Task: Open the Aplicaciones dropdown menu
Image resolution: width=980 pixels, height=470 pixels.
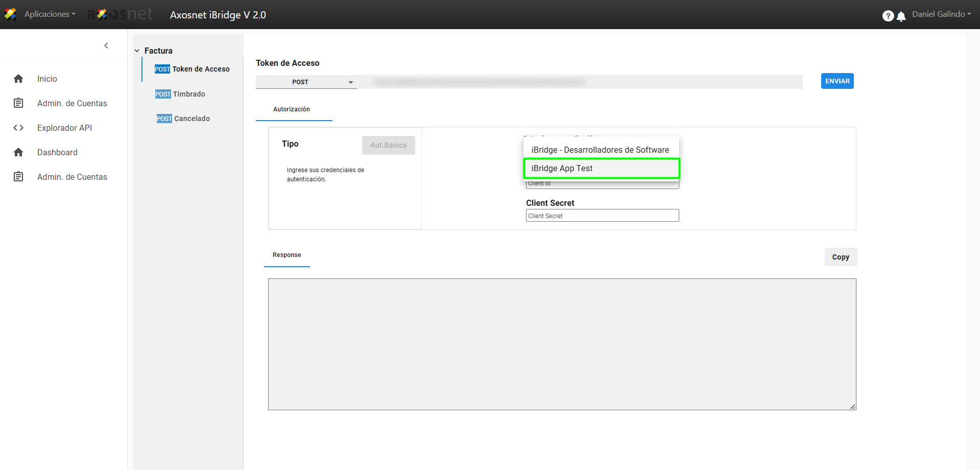Action: coord(50,14)
